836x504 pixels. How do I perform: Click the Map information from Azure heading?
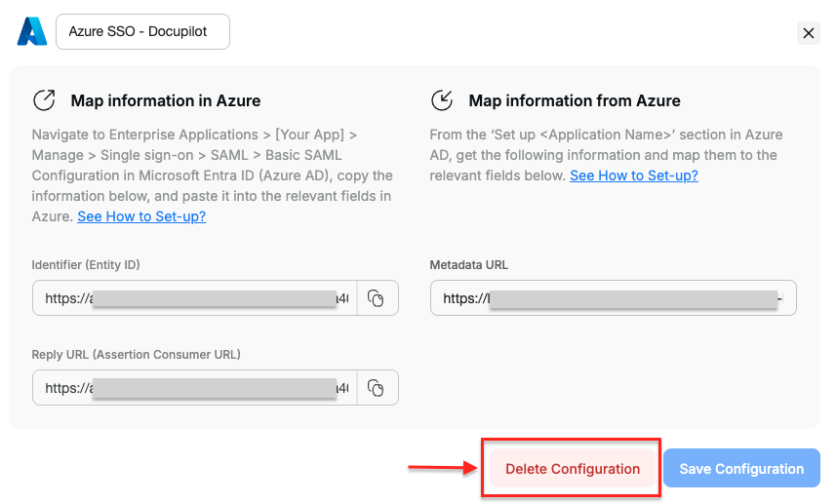click(x=575, y=100)
